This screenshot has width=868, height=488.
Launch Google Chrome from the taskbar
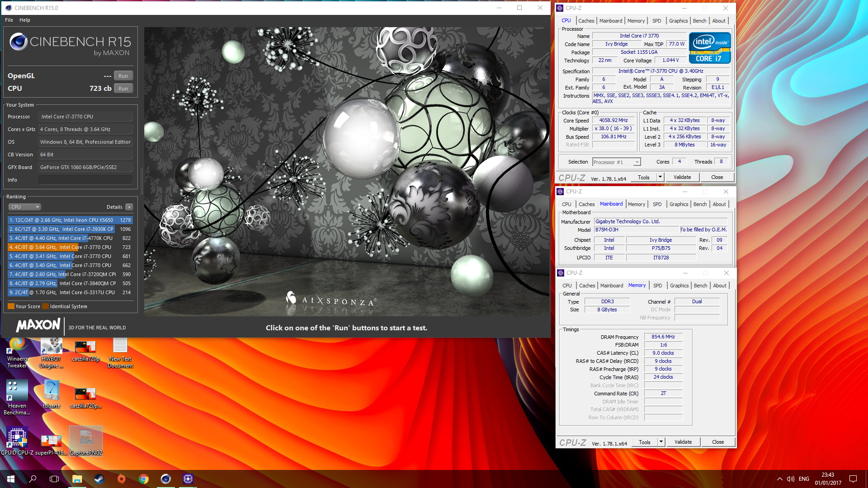pyautogui.click(x=144, y=479)
